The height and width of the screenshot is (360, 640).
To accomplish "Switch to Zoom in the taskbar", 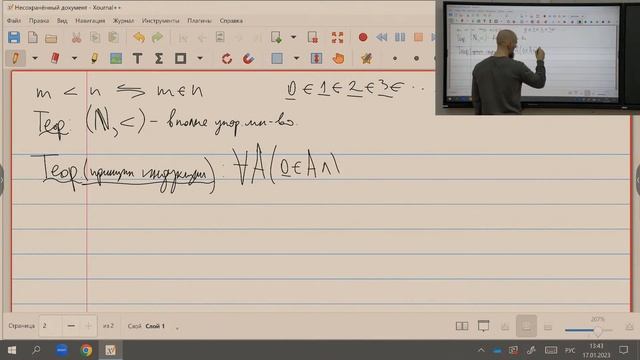I will [62, 350].
